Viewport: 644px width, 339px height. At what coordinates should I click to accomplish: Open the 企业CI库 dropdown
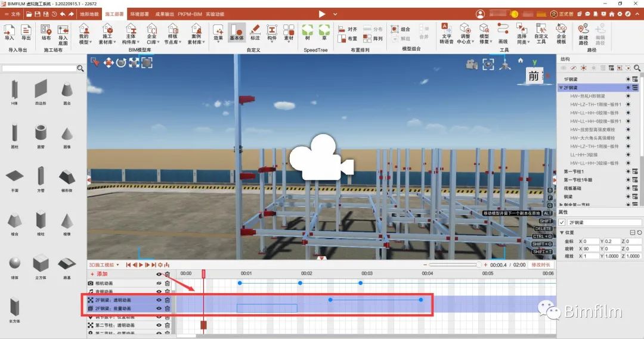pyautogui.click(x=152, y=34)
